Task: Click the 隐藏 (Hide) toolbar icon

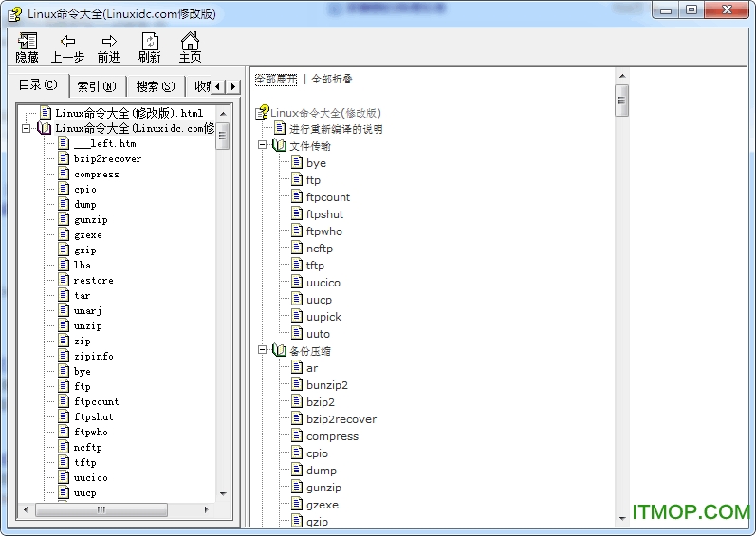Action: [x=28, y=42]
